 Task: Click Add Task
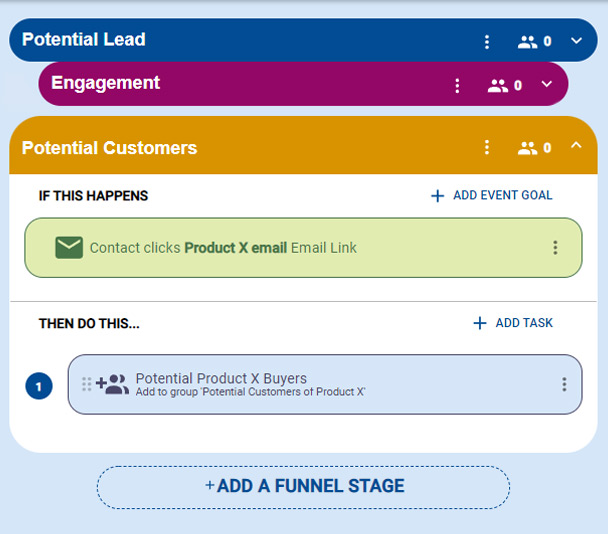click(513, 323)
